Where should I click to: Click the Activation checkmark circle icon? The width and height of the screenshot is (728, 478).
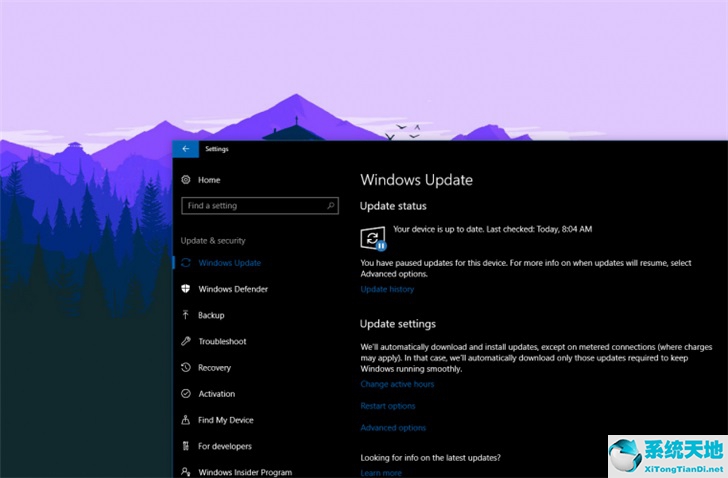point(186,394)
